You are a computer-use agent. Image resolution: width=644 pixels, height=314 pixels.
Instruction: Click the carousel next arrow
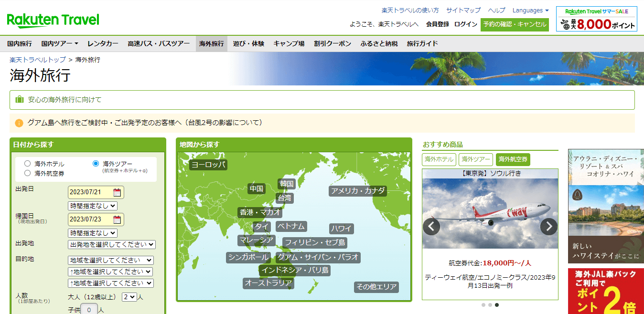coord(548,227)
